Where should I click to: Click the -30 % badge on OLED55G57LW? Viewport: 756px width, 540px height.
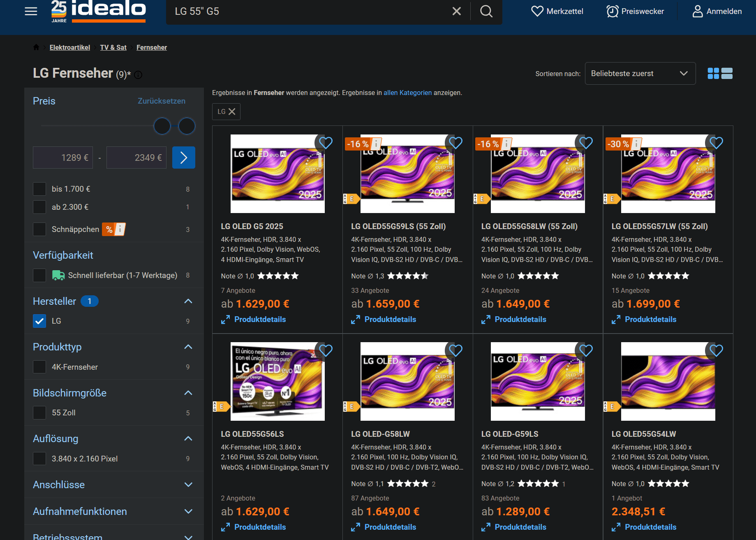624,144
